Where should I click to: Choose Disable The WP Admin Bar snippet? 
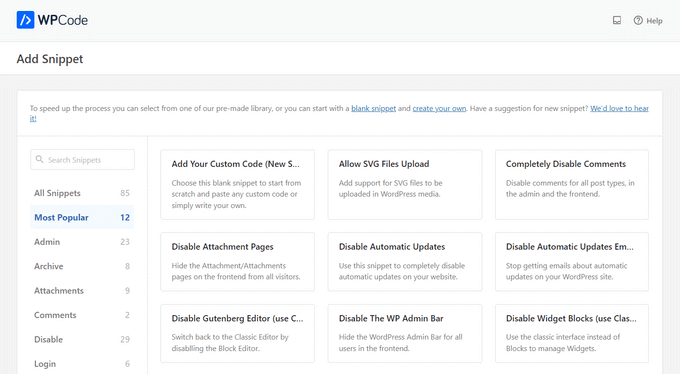(x=405, y=333)
